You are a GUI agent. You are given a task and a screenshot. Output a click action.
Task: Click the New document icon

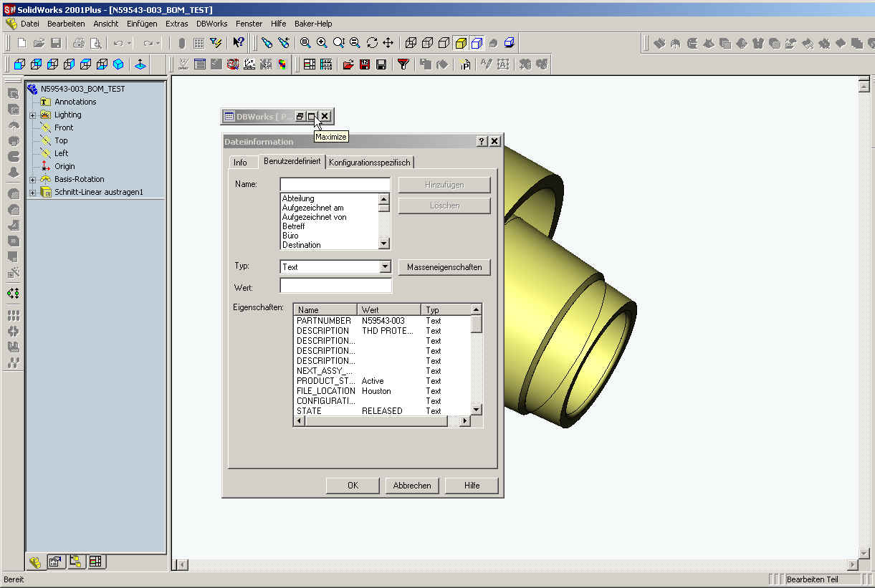(x=21, y=43)
